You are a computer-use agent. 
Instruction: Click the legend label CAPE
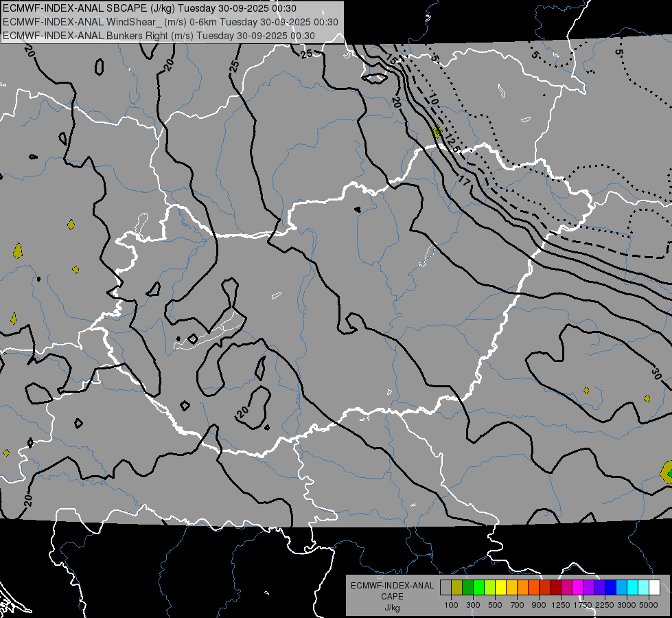tap(392, 597)
